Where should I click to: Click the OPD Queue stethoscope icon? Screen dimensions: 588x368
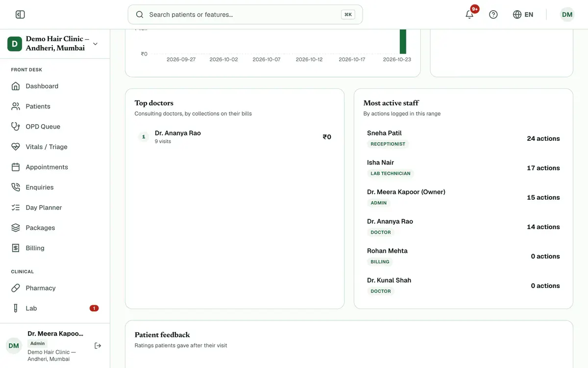(16, 127)
